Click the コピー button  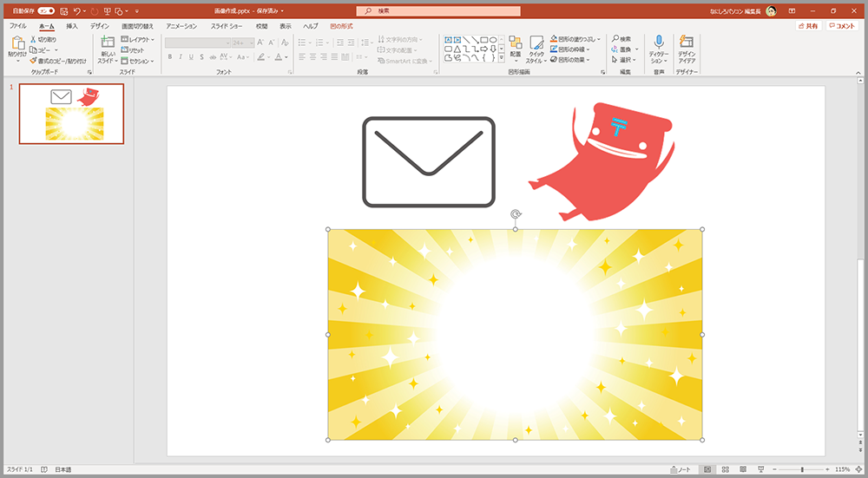(x=41, y=50)
